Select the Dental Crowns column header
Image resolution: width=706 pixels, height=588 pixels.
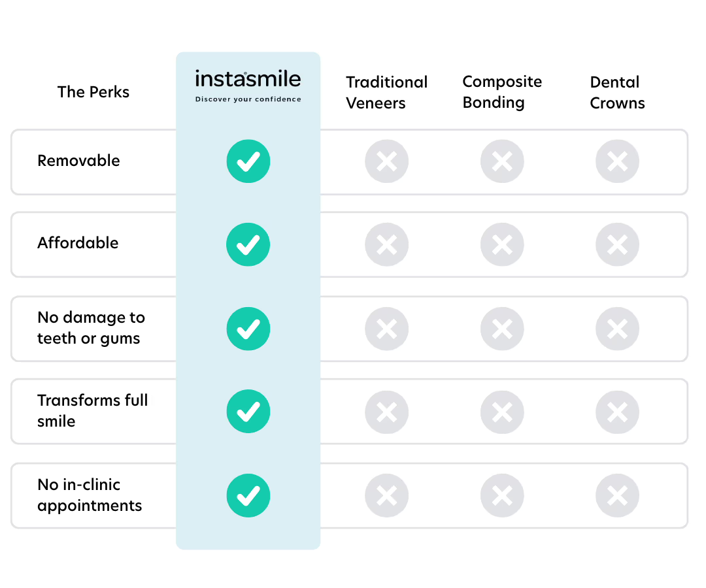point(617,93)
